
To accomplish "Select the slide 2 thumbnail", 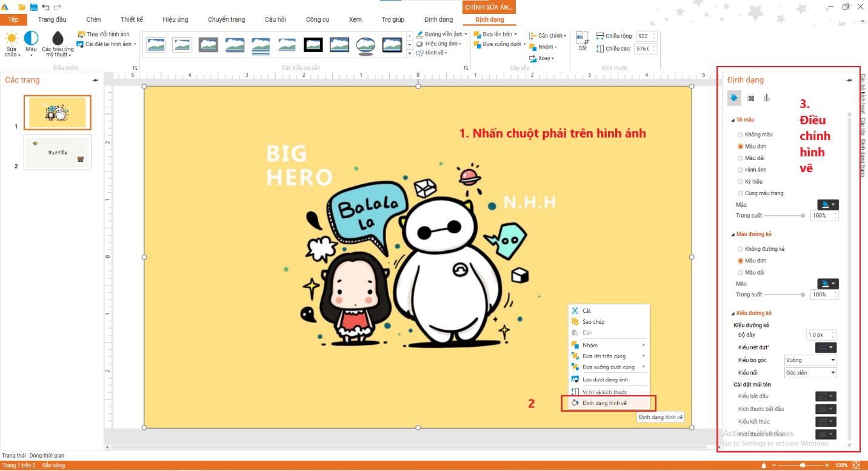I will [x=58, y=152].
